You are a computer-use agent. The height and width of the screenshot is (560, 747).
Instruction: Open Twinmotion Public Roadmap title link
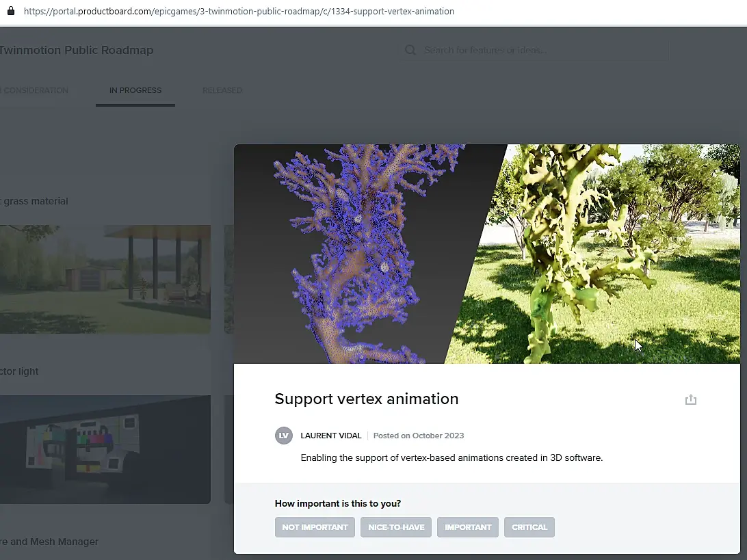pos(76,50)
